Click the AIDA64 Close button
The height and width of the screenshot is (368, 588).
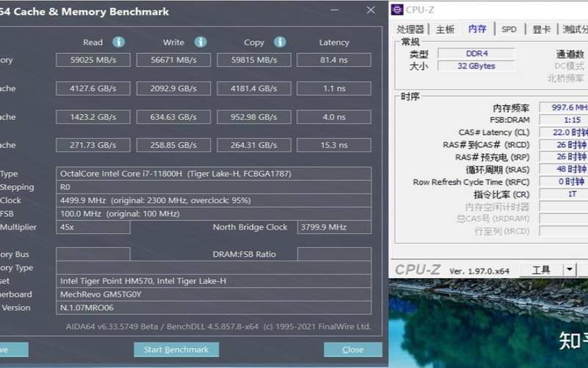353,350
